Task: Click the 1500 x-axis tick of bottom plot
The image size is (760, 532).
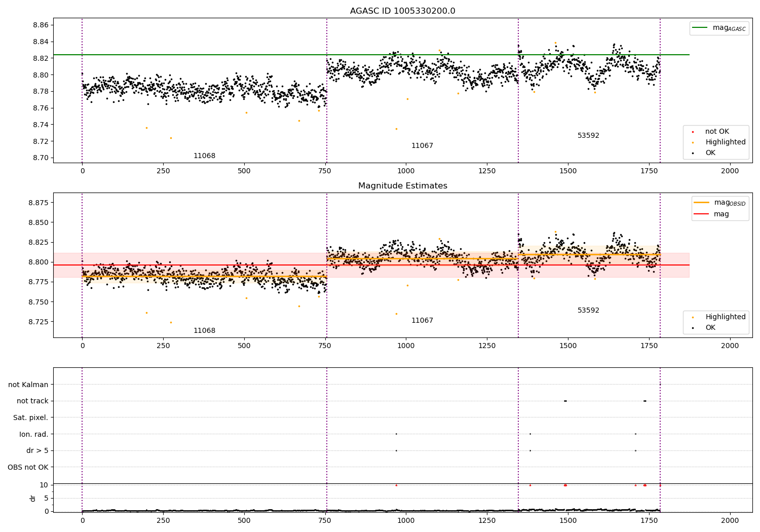Action: click(568, 520)
